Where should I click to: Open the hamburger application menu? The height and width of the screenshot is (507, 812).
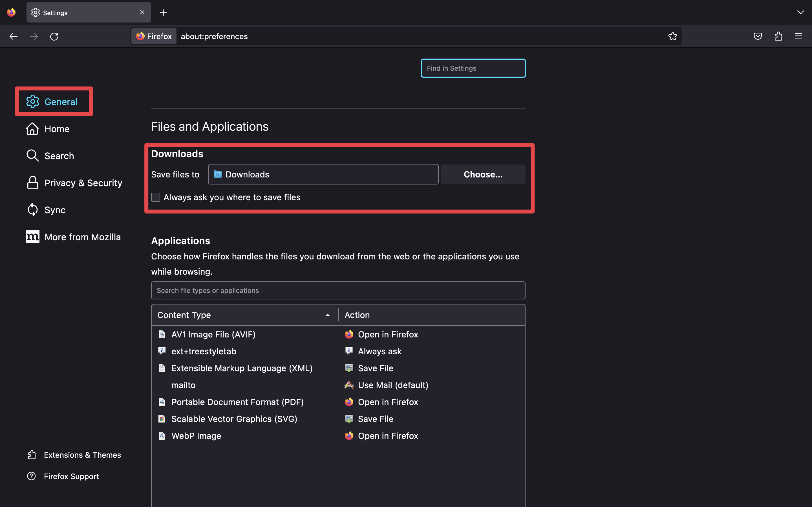798,36
